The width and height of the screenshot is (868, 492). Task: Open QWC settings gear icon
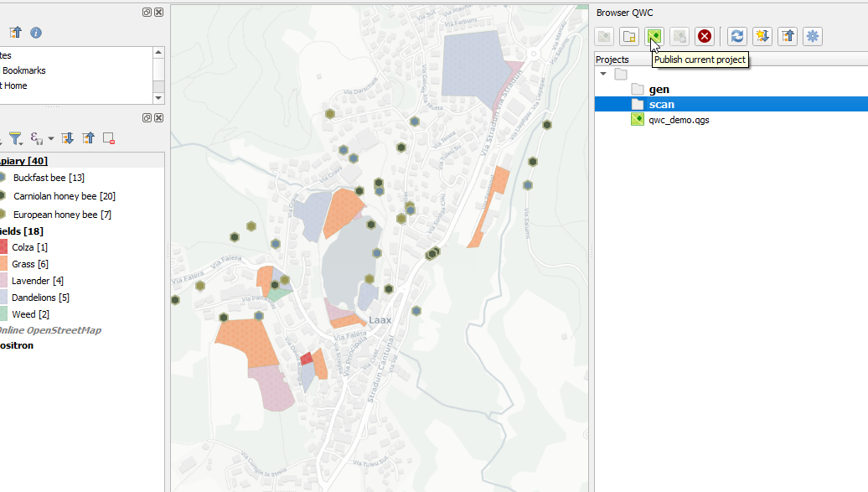[812, 36]
